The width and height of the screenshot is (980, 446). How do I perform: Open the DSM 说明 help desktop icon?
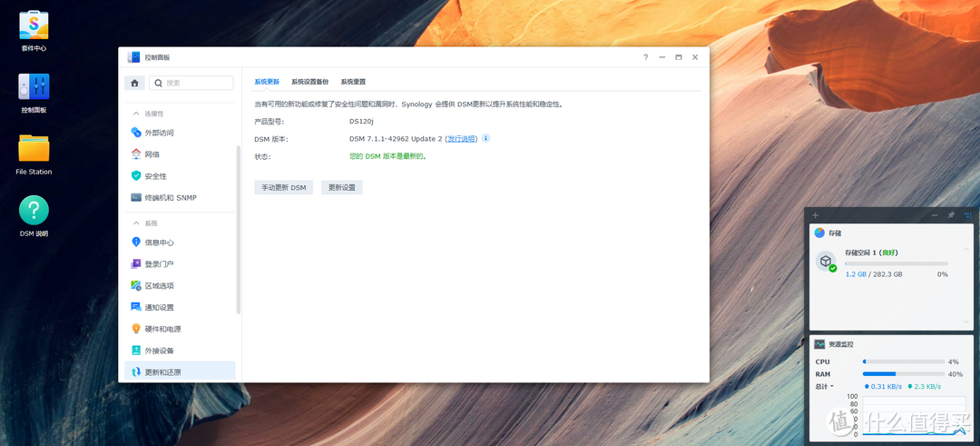(x=34, y=210)
